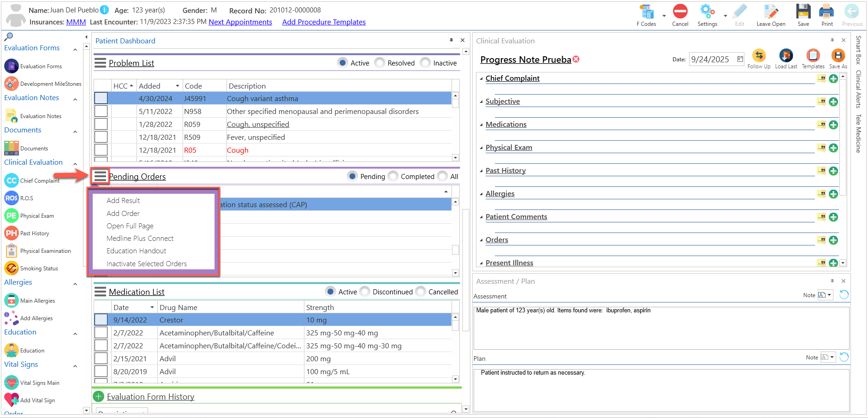
Task: Check the box for the 2/15/2021 Advil row
Action: click(101, 358)
